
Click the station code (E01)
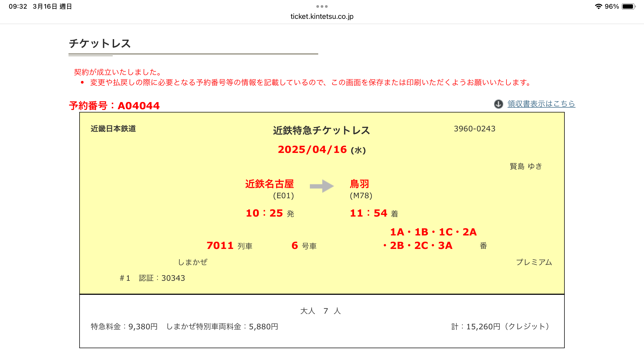click(283, 196)
